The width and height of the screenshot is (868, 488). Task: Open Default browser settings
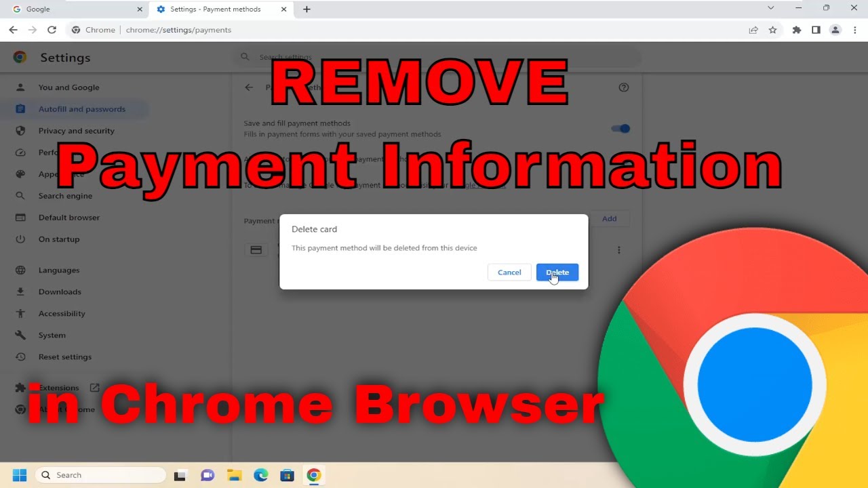(x=68, y=218)
